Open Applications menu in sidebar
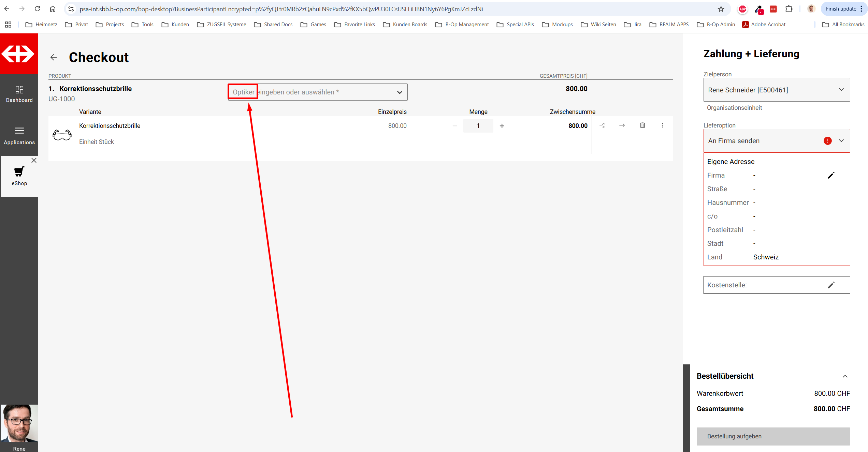This screenshot has height=452, width=868. tap(19, 136)
